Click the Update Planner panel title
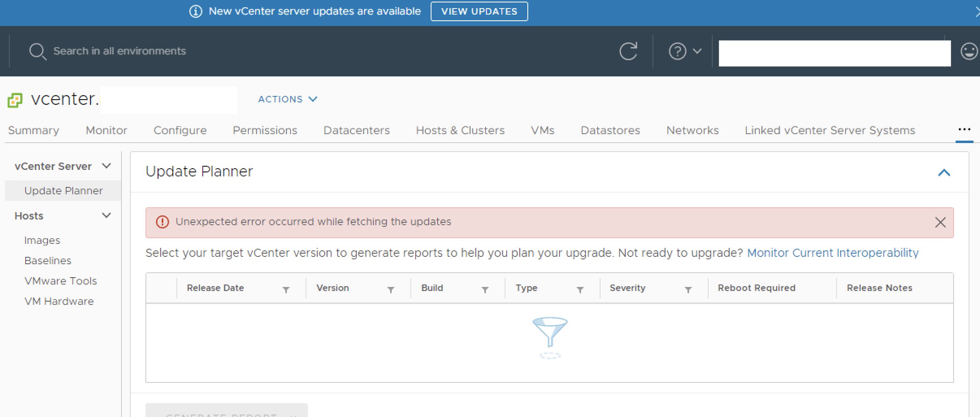Image resolution: width=980 pixels, height=417 pixels. (199, 172)
